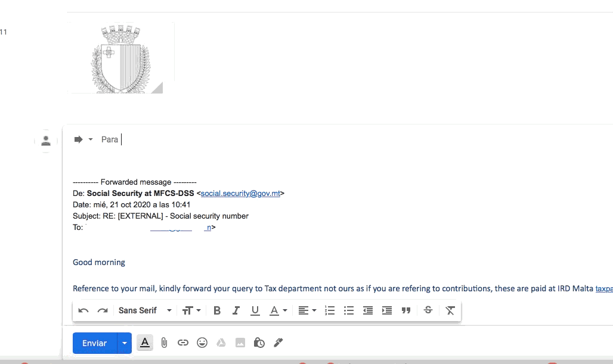Undo last edit in toolbar
Image resolution: width=613 pixels, height=364 pixels.
83,310
